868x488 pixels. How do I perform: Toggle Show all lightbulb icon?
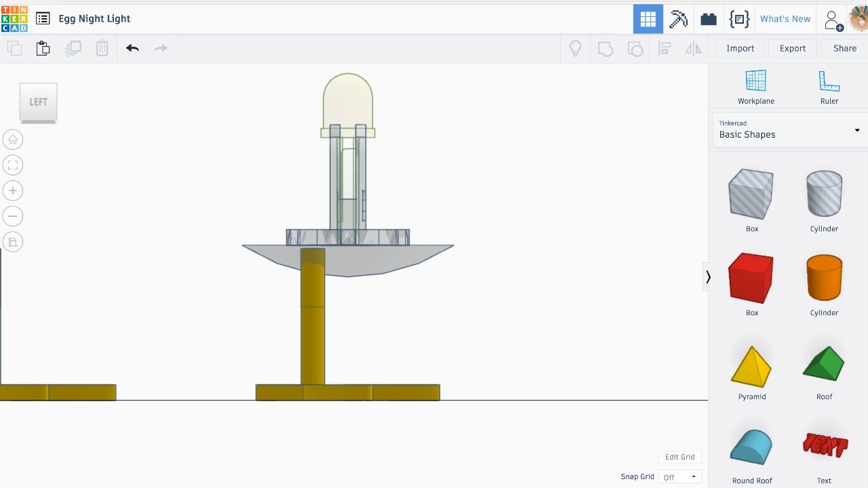pos(575,48)
